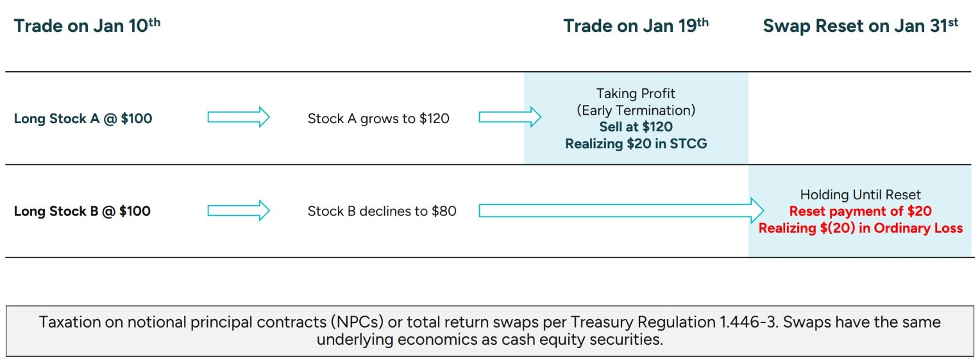Select the Trade on Jan 19th heading

[636, 26]
